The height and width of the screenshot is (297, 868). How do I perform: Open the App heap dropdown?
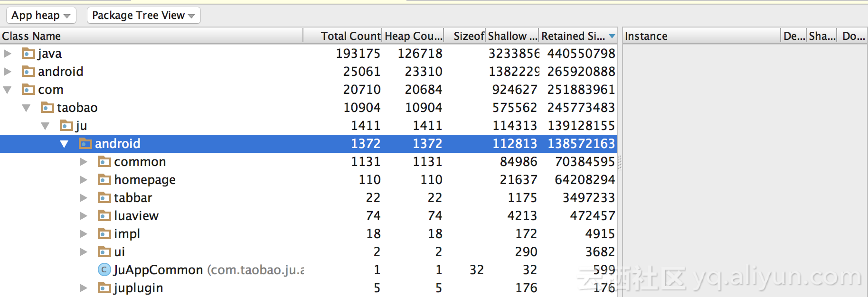(x=41, y=15)
